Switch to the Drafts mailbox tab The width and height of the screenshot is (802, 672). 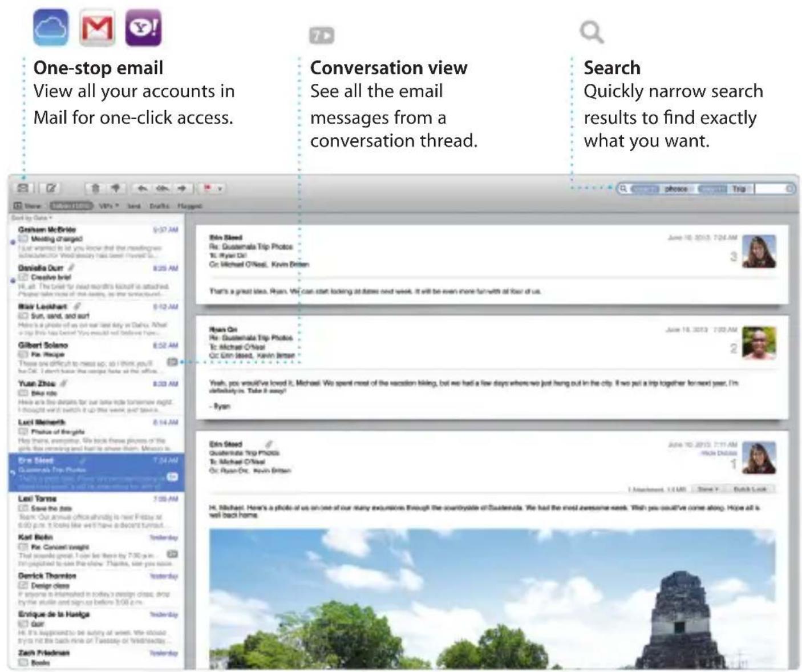pos(159,205)
